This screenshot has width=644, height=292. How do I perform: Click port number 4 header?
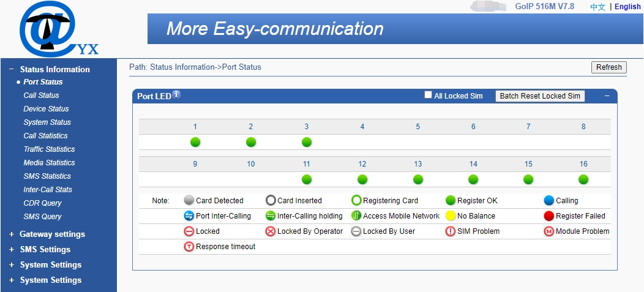tap(362, 127)
